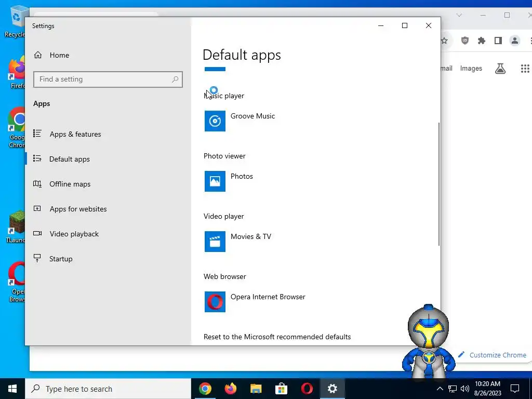Open Images link in Chrome window
532x399 pixels.
click(x=471, y=68)
